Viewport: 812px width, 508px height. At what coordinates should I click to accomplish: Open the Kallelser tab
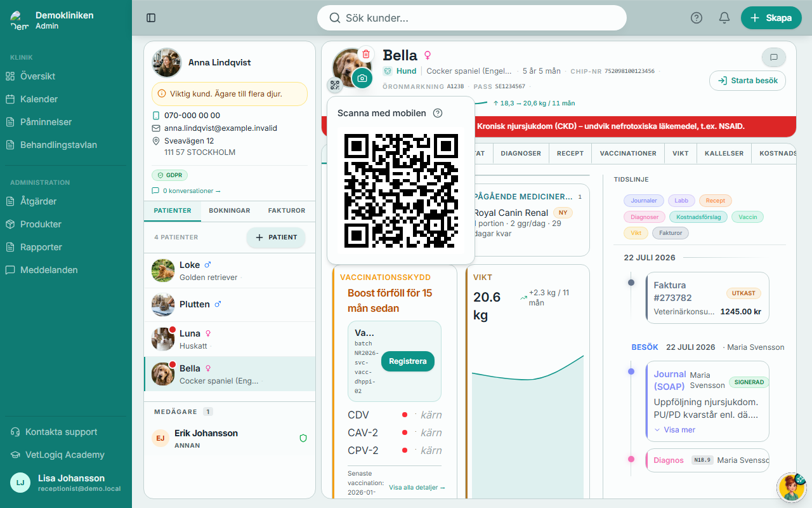(724, 154)
